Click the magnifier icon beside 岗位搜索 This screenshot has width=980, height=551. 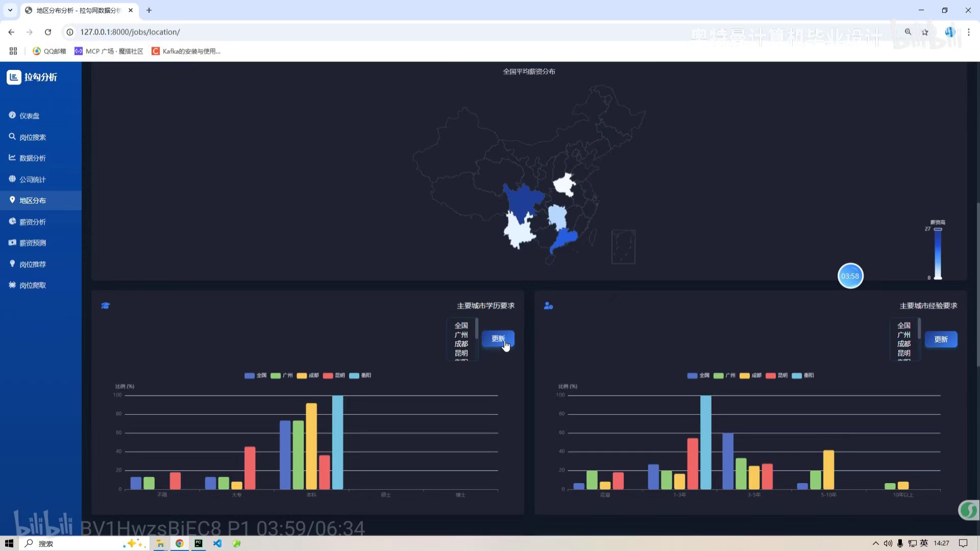point(12,137)
